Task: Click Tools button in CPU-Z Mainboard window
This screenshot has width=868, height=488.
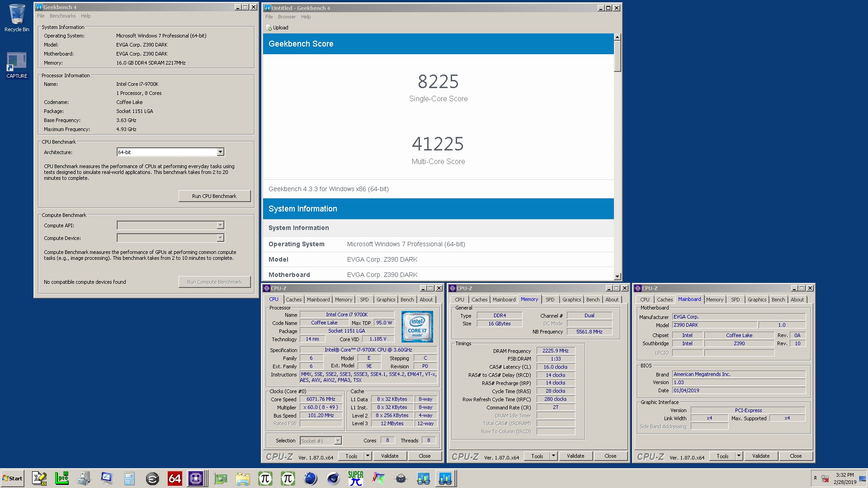Action: coord(722,456)
